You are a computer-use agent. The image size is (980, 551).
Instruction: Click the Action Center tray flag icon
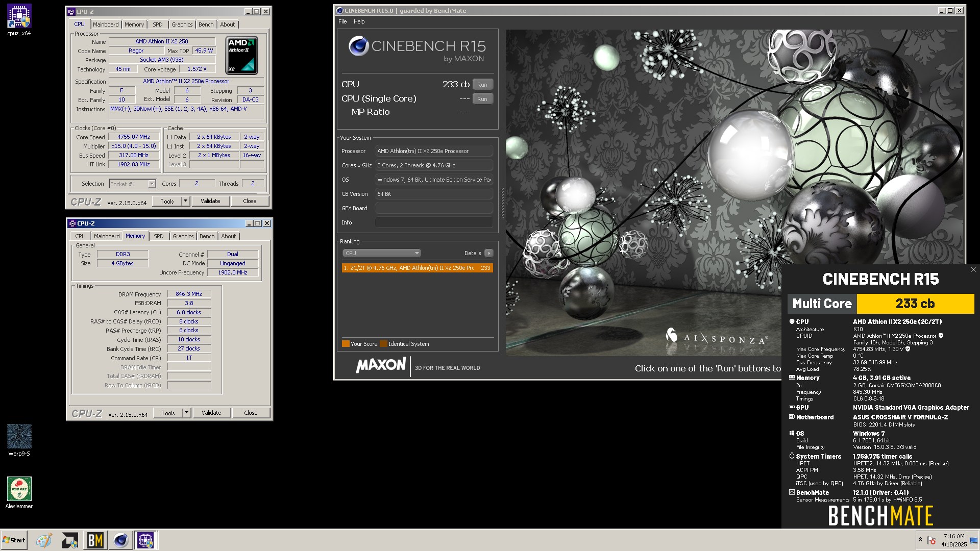[x=932, y=540]
